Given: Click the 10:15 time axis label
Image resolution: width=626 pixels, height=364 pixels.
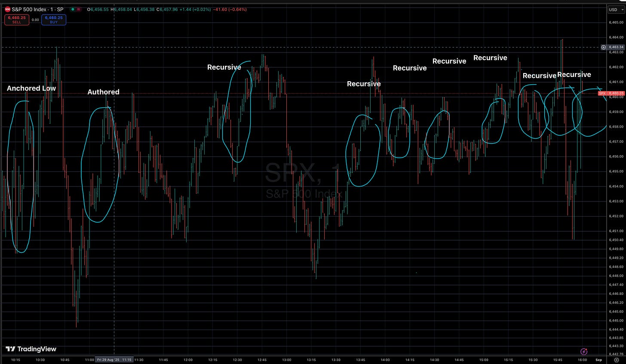Looking at the screenshot, I should [x=15, y=360].
